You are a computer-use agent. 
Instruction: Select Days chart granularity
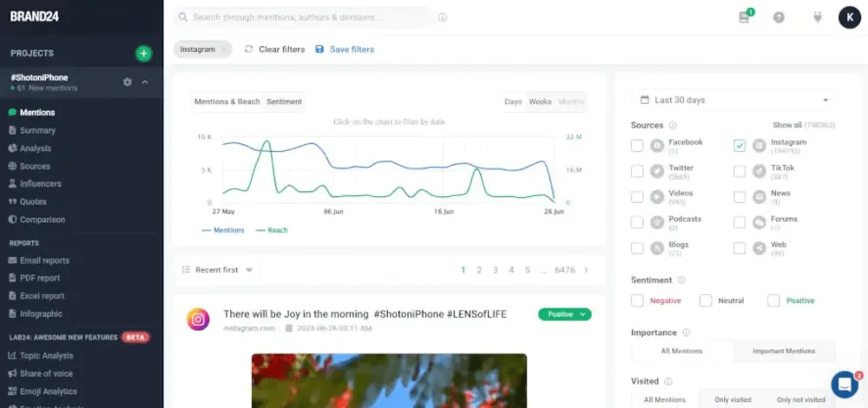513,102
